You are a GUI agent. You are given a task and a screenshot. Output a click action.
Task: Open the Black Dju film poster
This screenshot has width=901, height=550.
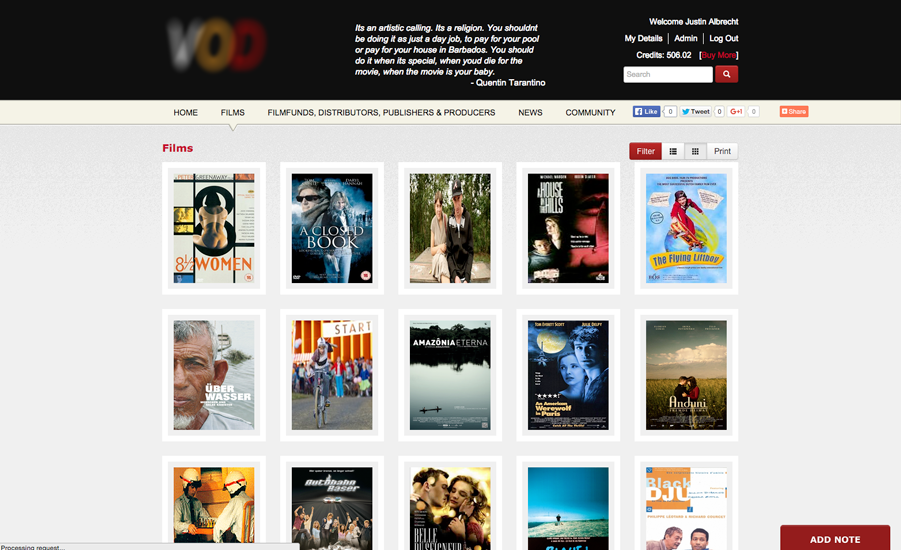(x=686, y=508)
